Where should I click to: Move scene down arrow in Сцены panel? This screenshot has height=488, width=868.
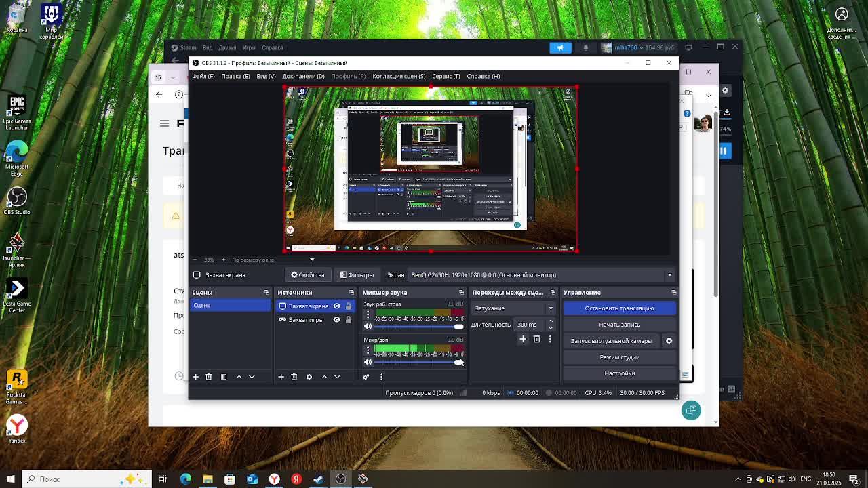coord(252,377)
